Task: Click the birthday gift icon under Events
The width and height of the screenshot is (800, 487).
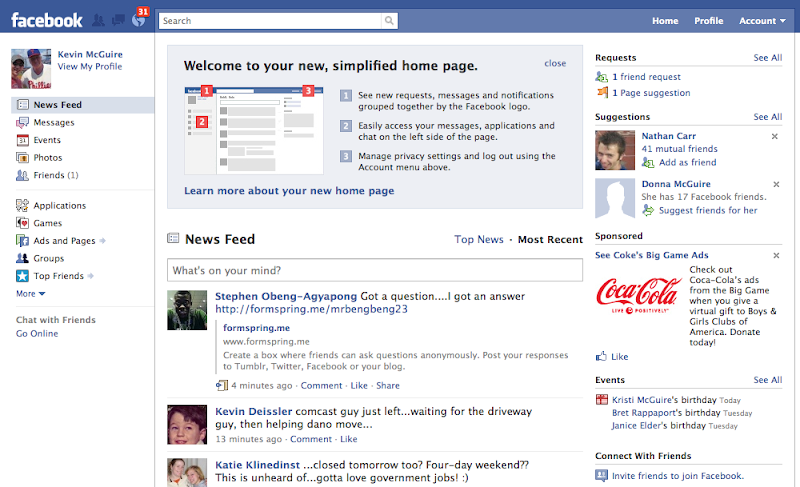Action: [x=602, y=399]
